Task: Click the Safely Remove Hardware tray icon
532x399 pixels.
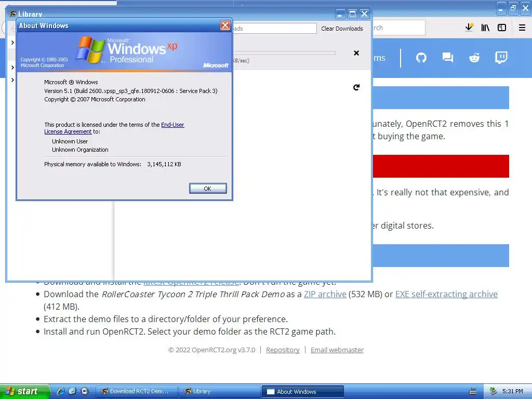Action: (x=494, y=391)
